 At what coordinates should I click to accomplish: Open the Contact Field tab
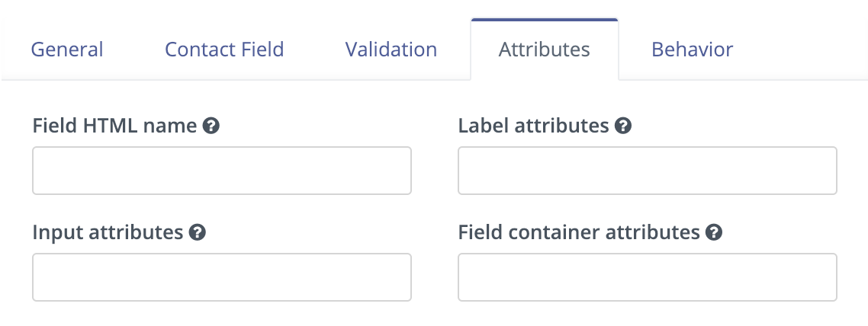224,50
